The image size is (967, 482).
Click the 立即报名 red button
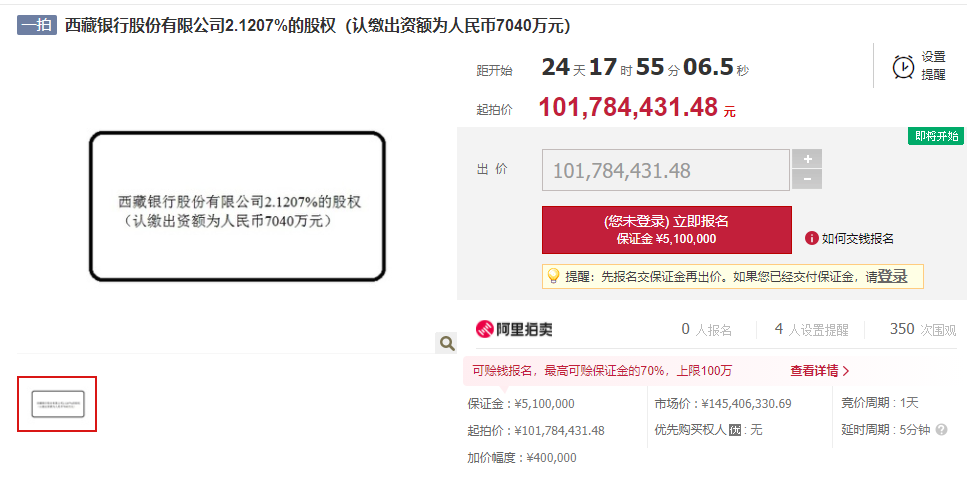pos(667,230)
